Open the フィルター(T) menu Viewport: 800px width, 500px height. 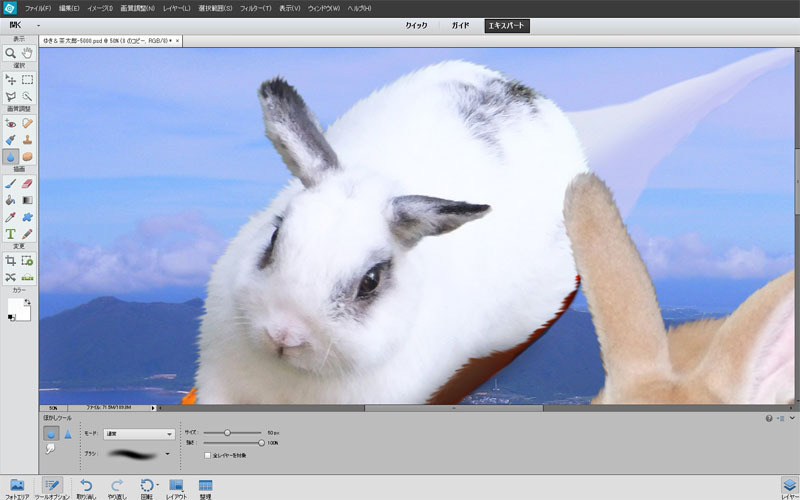[255, 8]
